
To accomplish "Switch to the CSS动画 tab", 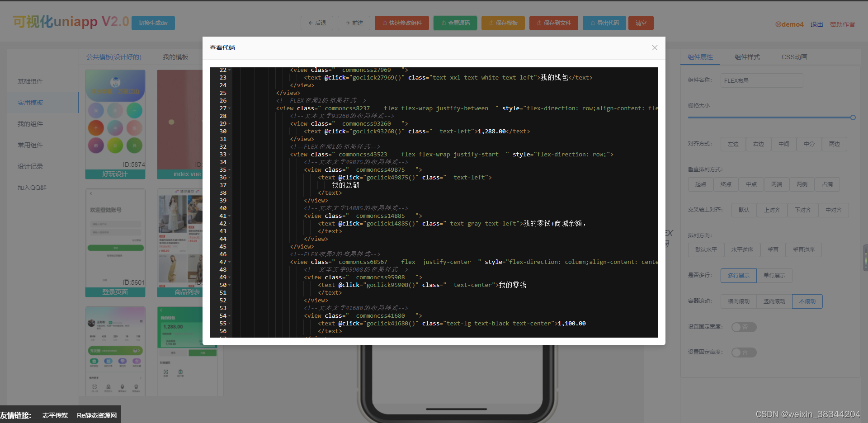I will pos(794,57).
